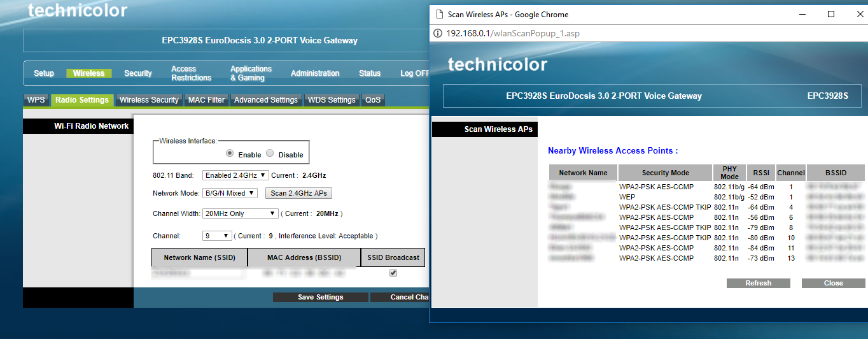Click the -73 dBm RSSI value
This screenshot has width=868, height=339.
click(x=761, y=258)
